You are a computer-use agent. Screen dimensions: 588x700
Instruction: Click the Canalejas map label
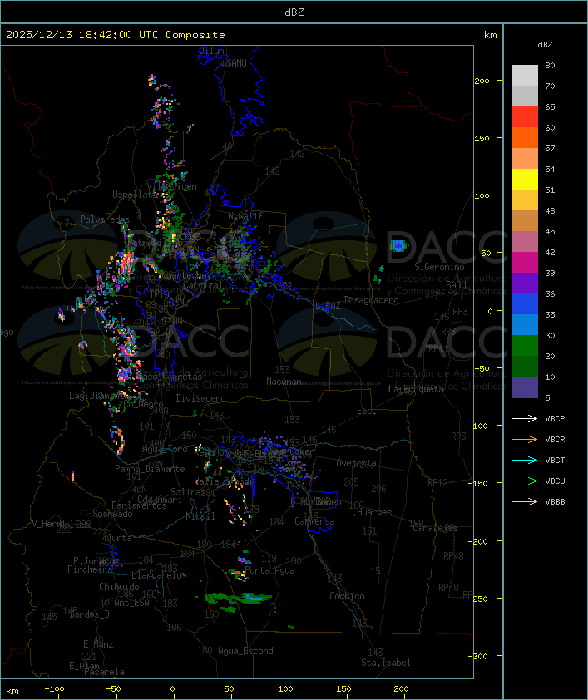coord(435,528)
